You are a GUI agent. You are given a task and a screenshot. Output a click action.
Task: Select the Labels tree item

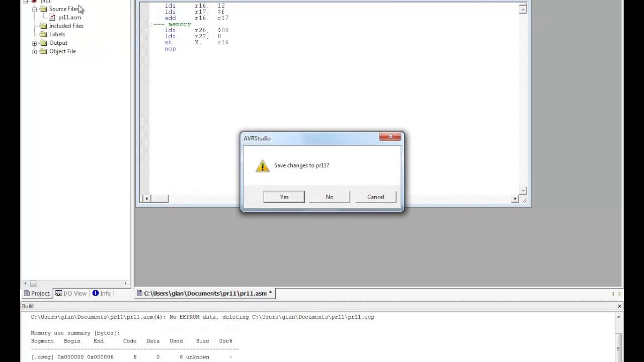[x=57, y=35]
